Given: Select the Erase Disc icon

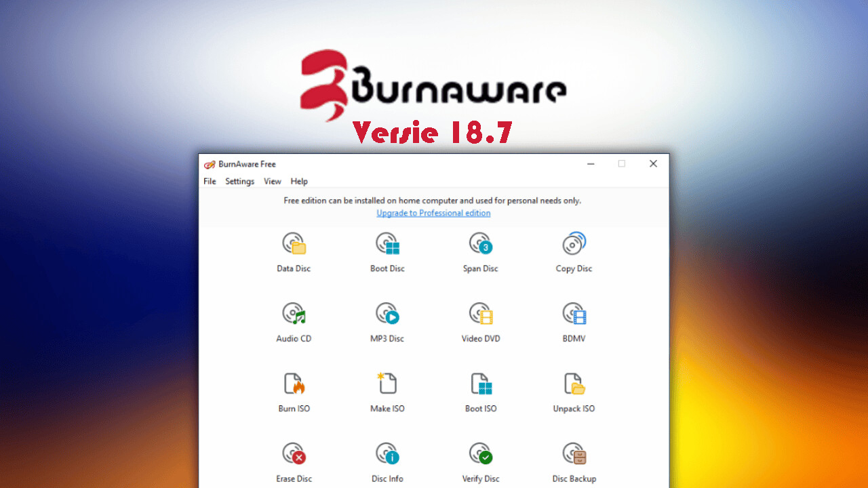Looking at the screenshot, I should 294,453.
